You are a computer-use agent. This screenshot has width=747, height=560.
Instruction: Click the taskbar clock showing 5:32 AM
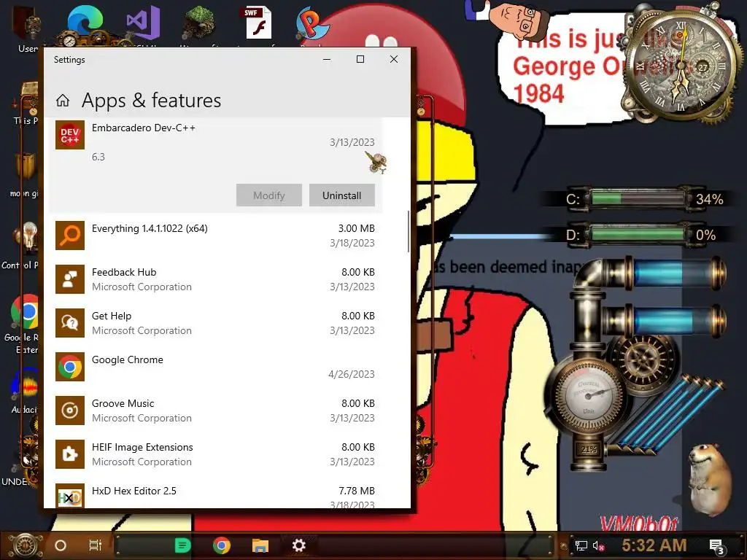(654, 545)
